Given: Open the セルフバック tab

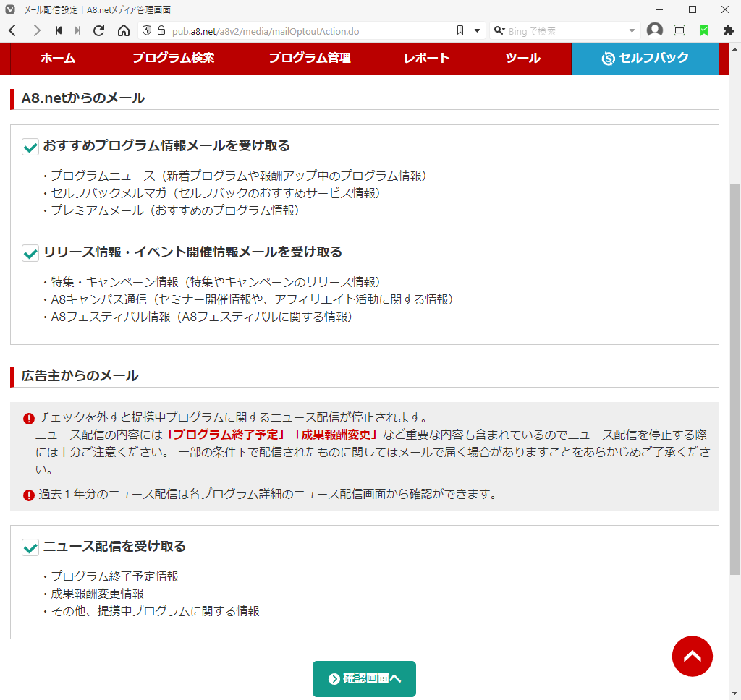Looking at the screenshot, I should pyautogui.click(x=645, y=58).
